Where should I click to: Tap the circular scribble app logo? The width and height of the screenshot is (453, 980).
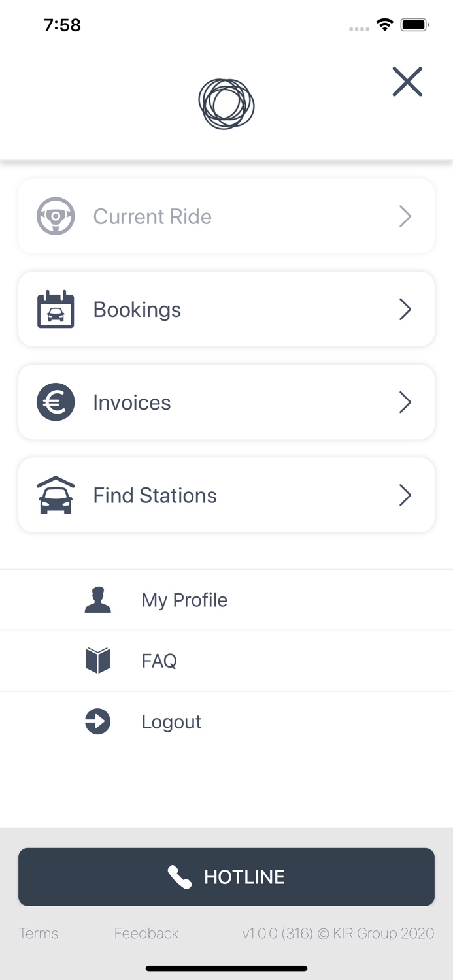tap(226, 105)
